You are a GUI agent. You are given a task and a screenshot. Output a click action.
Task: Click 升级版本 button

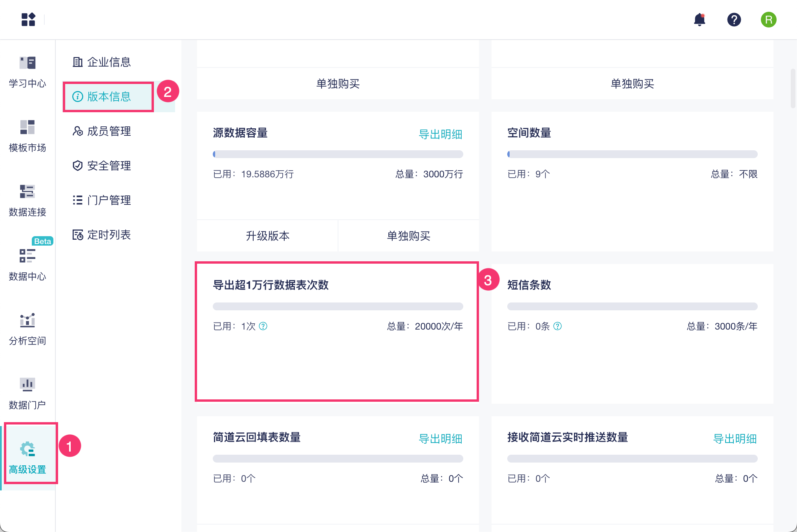click(x=267, y=236)
